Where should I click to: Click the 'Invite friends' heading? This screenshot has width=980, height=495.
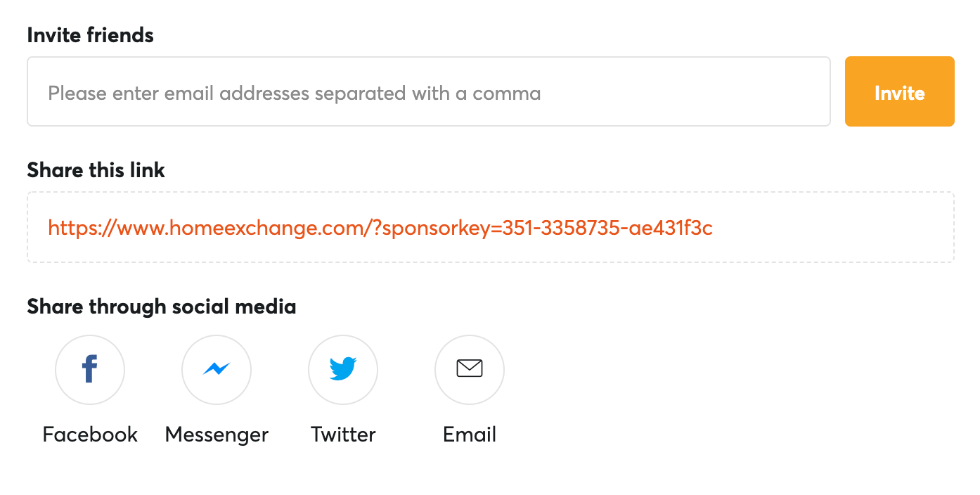(x=90, y=34)
